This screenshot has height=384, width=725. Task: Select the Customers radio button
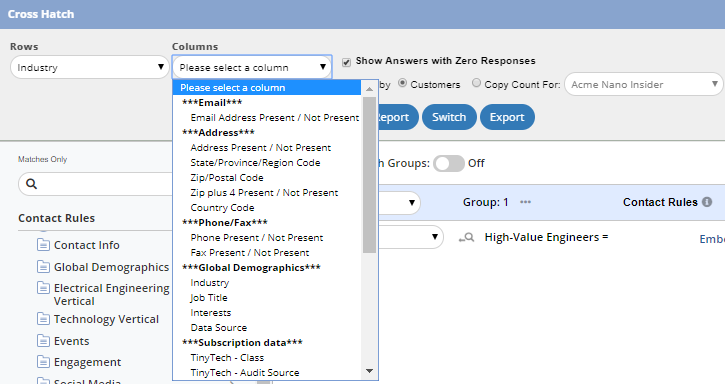pyautogui.click(x=402, y=83)
